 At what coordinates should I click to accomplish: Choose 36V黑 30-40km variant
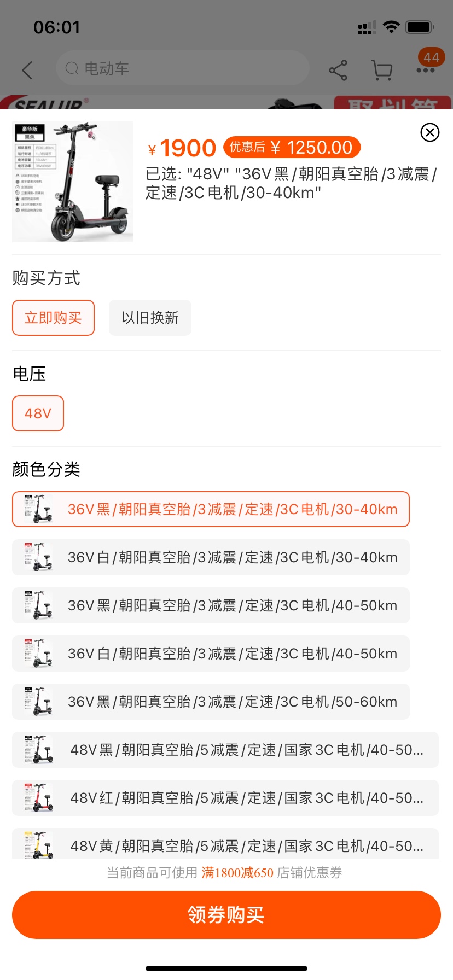[211, 509]
